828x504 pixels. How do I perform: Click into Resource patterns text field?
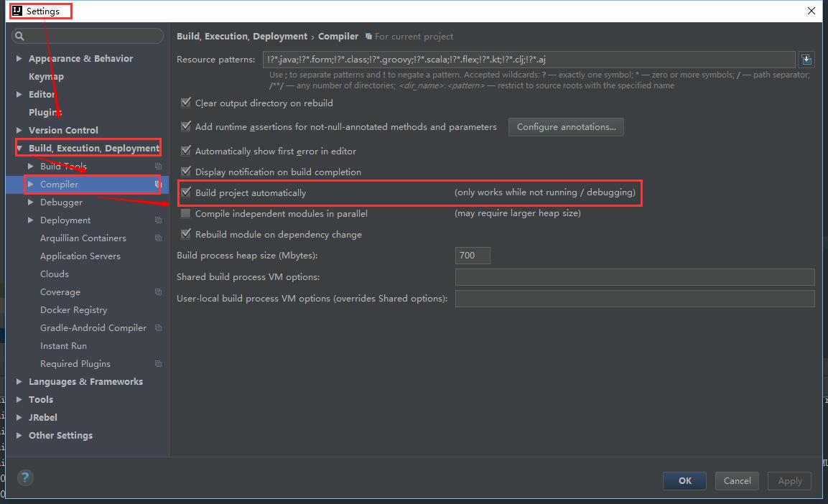(x=529, y=59)
